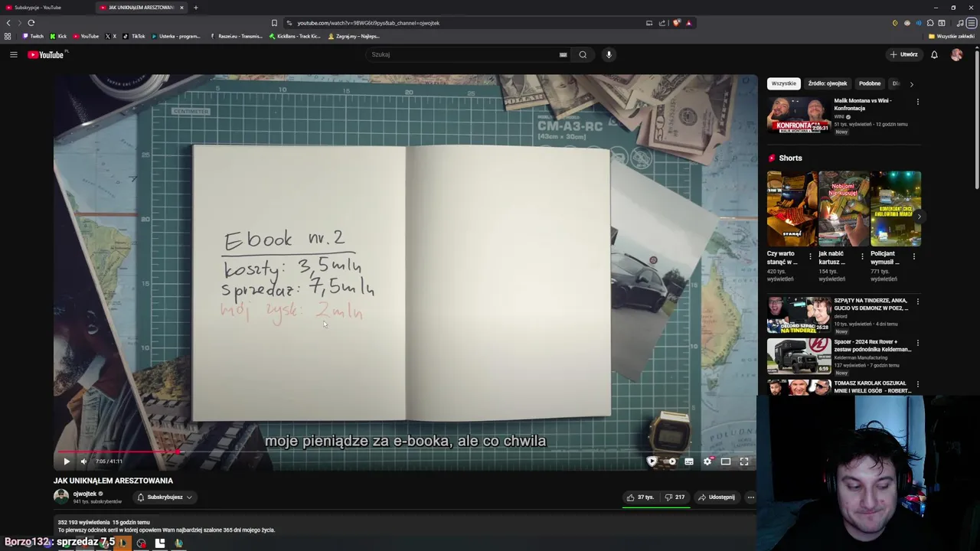Click the ojwojtek channel avatar
980x551 pixels.
tap(61, 497)
